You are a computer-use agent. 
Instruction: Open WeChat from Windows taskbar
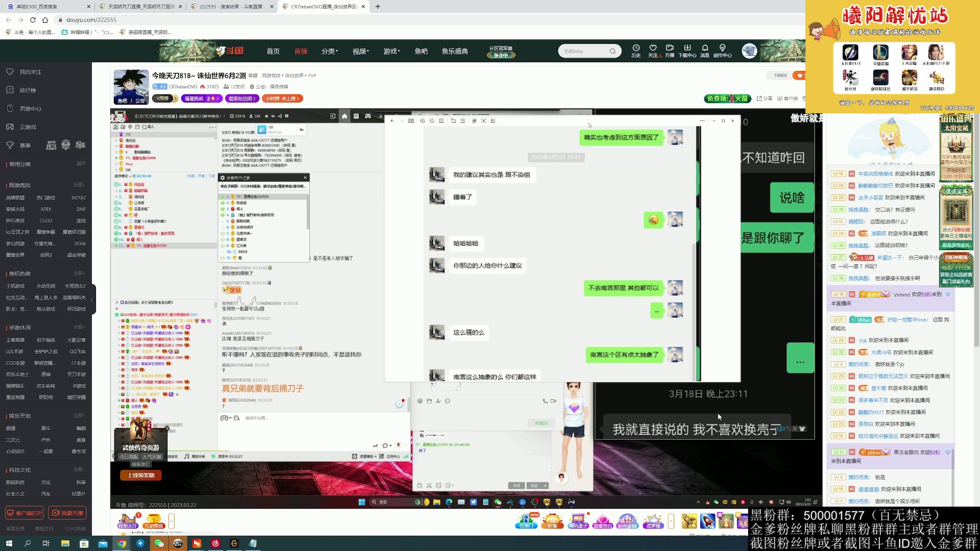[x=159, y=543]
